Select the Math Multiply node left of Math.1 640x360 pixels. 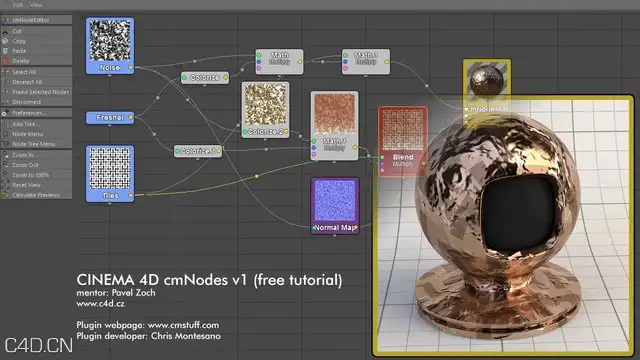(x=280, y=62)
